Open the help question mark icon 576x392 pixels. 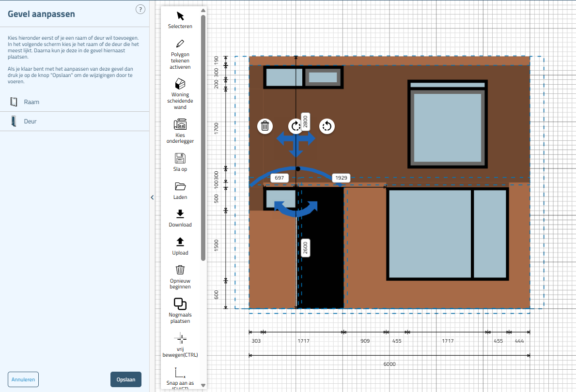(x=140, y=9)
